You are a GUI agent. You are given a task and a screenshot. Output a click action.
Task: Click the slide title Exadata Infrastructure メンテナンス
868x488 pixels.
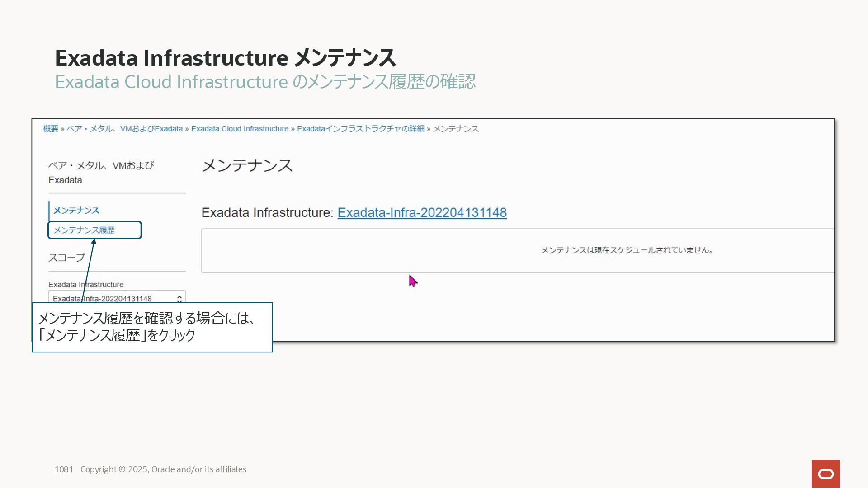225,58
